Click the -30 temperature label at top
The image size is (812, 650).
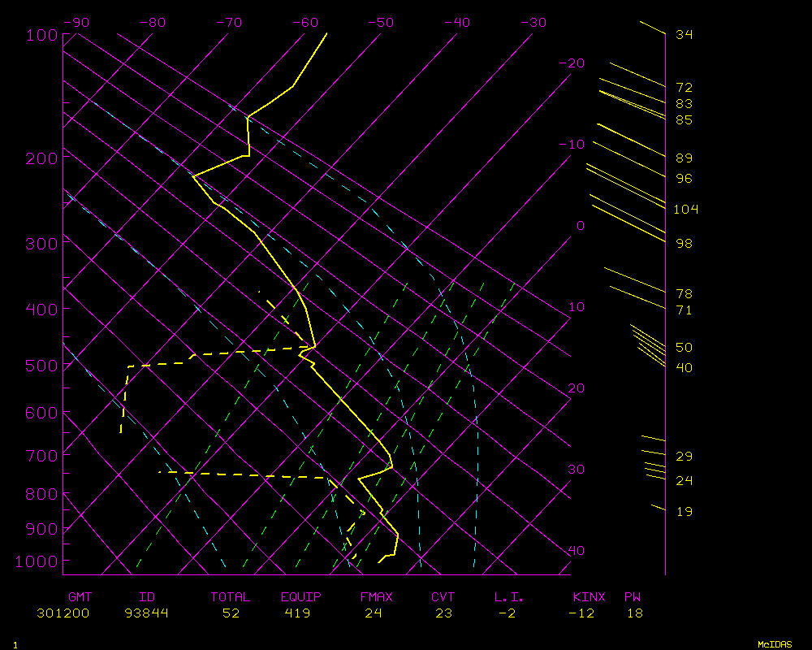533,23
